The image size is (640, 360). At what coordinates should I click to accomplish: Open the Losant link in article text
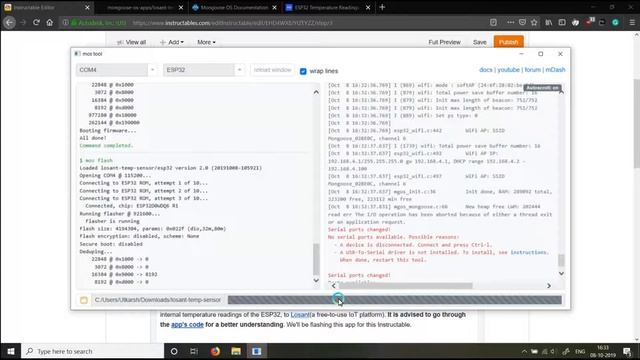point(300,315)
